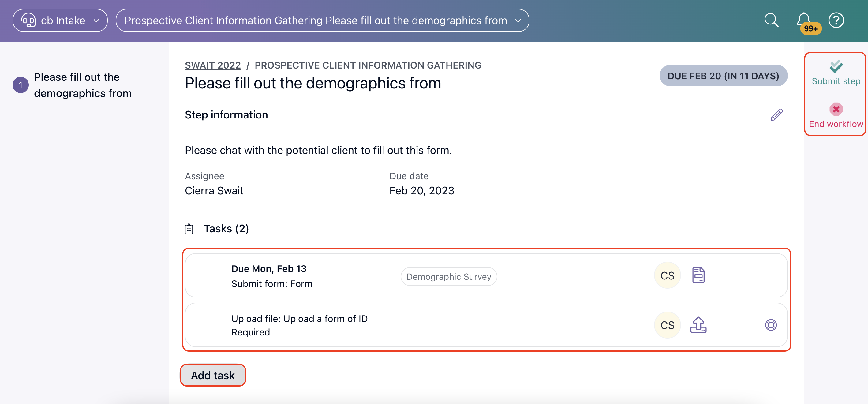Open the Submit form: Form task row
868x404 pixels.
tap(486, 275)
